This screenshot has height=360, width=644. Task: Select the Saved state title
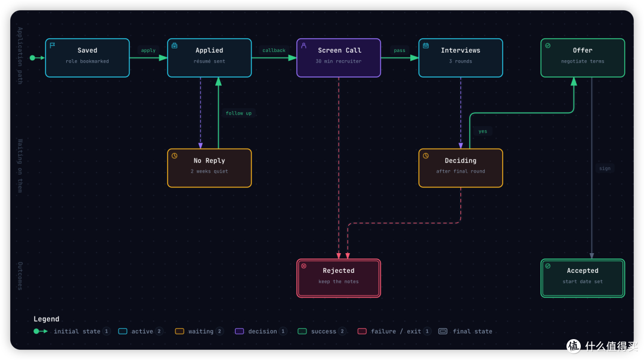(88, 50)
